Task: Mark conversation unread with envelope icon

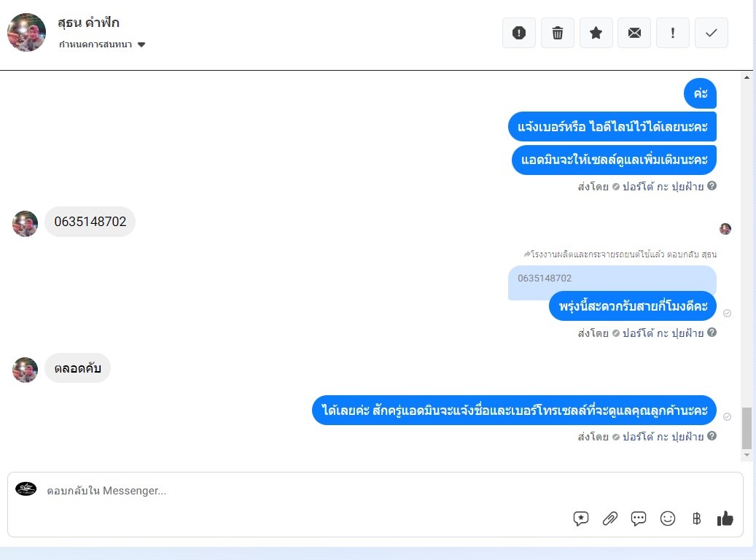Action: [634, 33]
